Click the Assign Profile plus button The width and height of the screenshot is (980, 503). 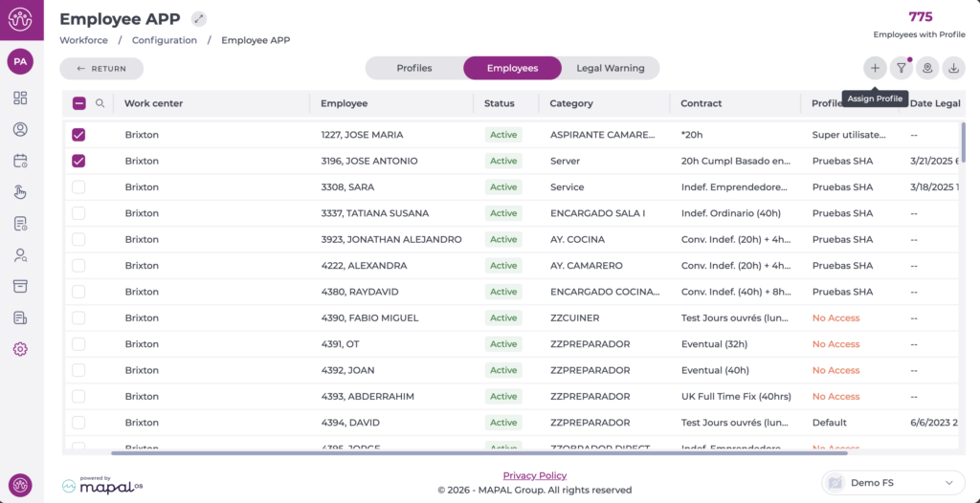(875, 68)
